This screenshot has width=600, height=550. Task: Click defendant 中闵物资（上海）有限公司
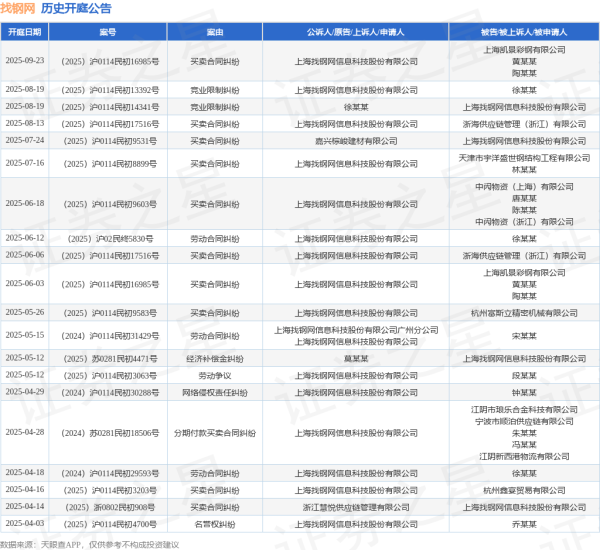[524, 187]
